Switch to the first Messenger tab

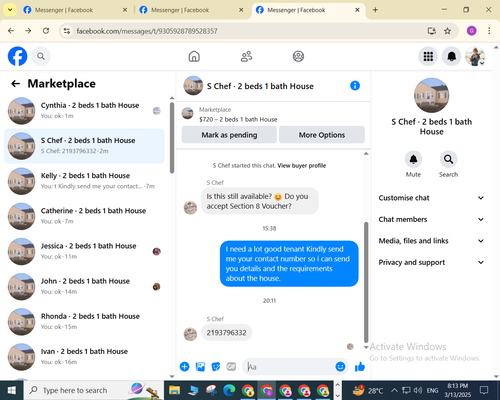75,10
